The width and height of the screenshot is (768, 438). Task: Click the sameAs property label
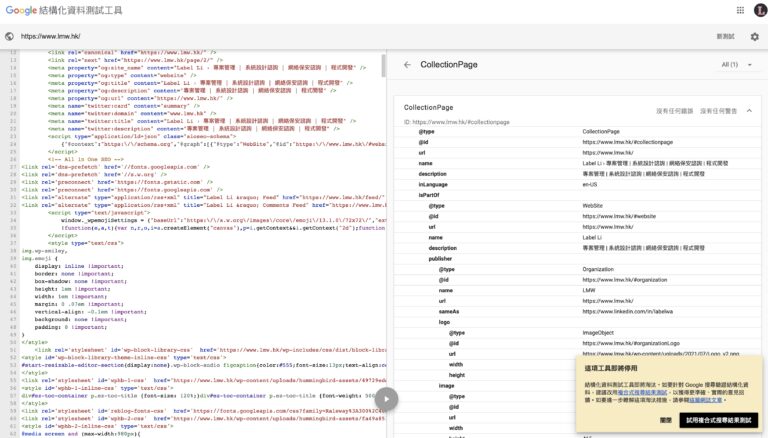click(449, 312)
